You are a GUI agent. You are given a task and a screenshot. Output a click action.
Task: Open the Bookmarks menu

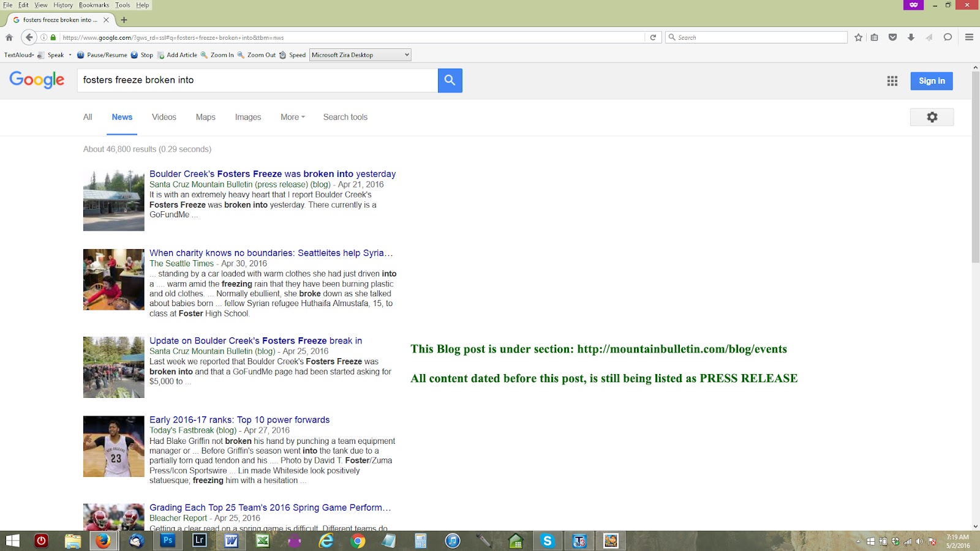94,5
